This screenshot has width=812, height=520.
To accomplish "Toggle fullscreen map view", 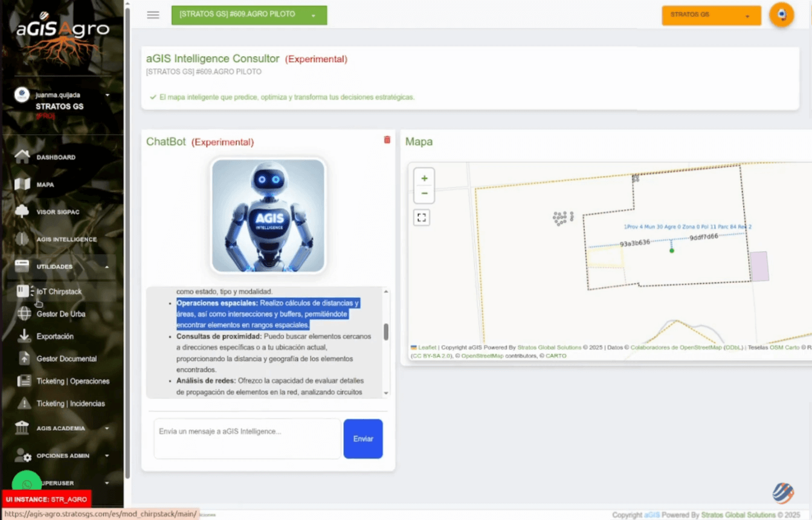I will tap(422, 218).
